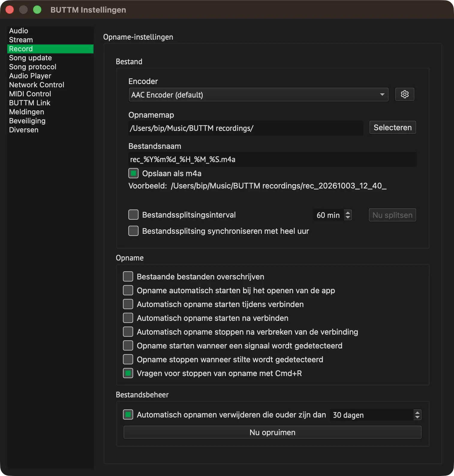Click the Bestandsnaam input field
This screenshot has height=476, width=454.
click(272, 159)
